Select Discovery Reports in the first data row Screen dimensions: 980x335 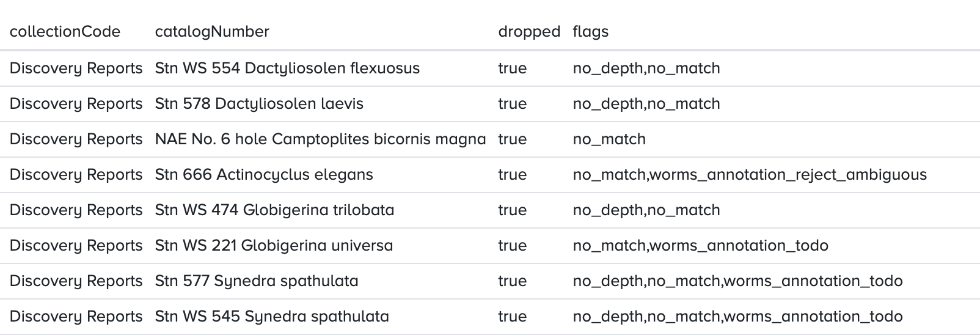tap(76, 68)
